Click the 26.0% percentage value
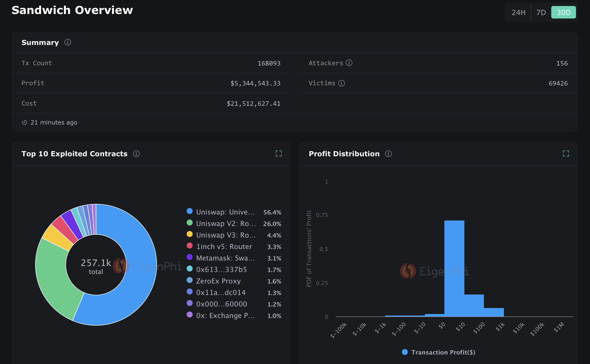590x364 pixels. pos(272,224)
